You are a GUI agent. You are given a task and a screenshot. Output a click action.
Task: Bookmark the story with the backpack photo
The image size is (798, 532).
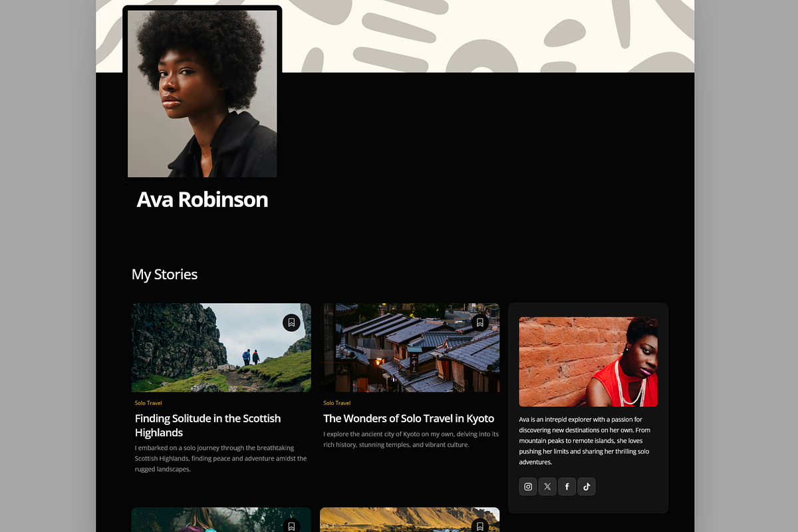tap(291, 526)
